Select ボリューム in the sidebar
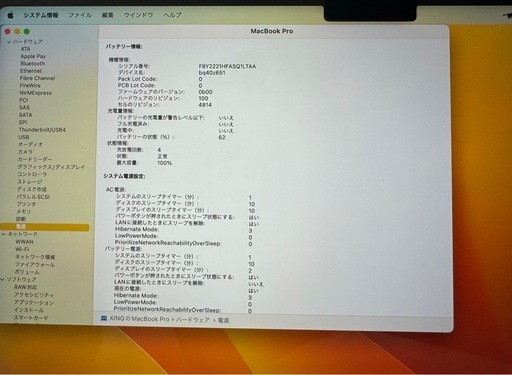This screenshot has height=375, width=512. [27, 272]
